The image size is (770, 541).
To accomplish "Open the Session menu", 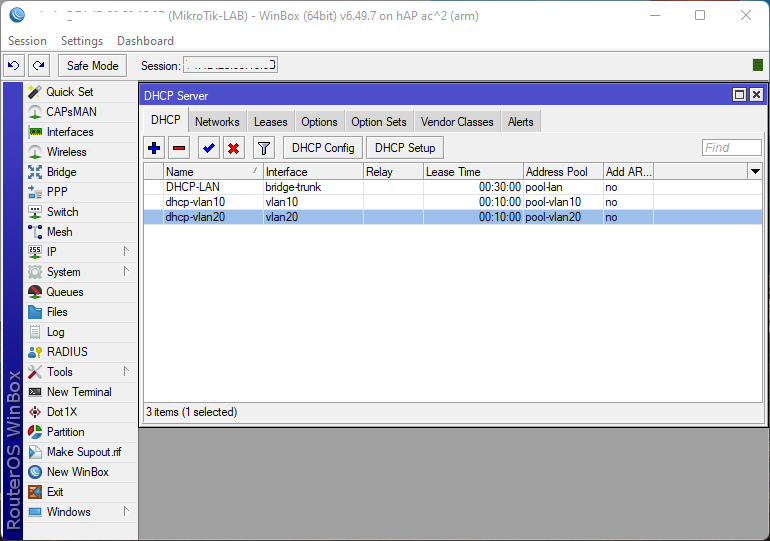I will (x=27, y=41).
